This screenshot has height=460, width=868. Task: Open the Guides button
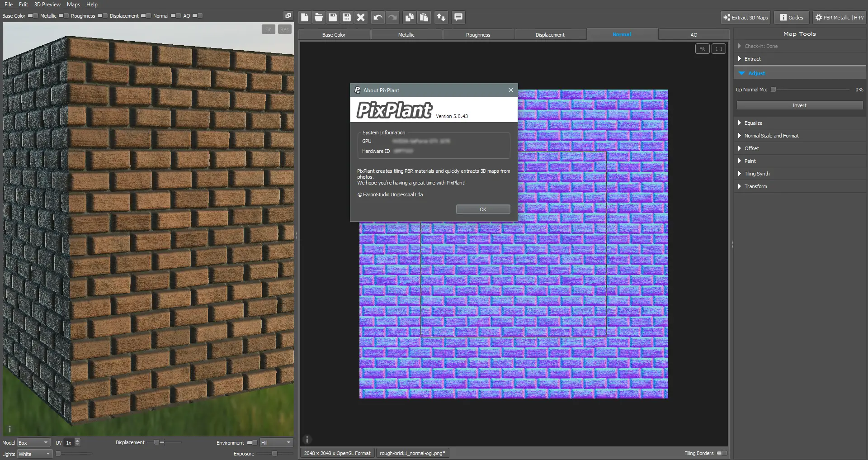[x=792, y=18]
